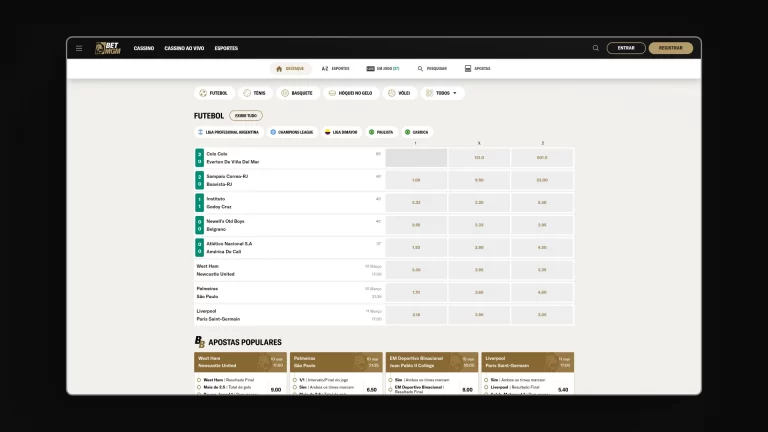
Task: Select West Ham Resultado Final radio
Action: click(199, 380)
